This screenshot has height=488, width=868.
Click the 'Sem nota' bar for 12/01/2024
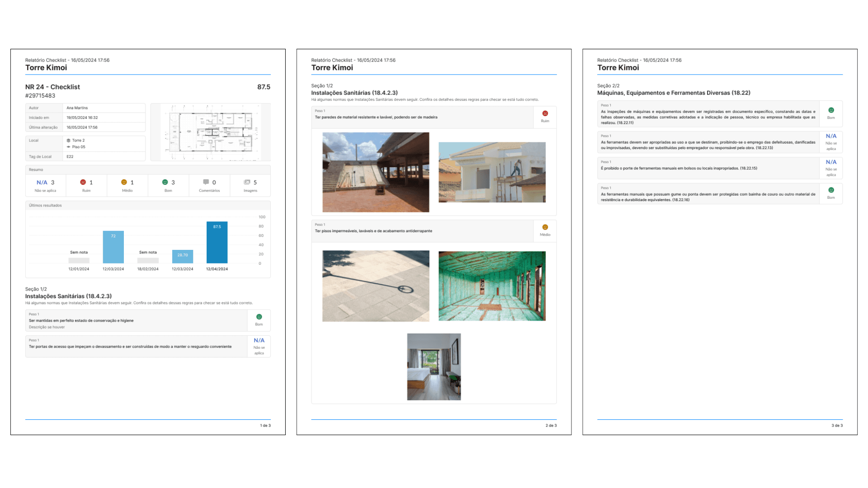coord(79,260)
